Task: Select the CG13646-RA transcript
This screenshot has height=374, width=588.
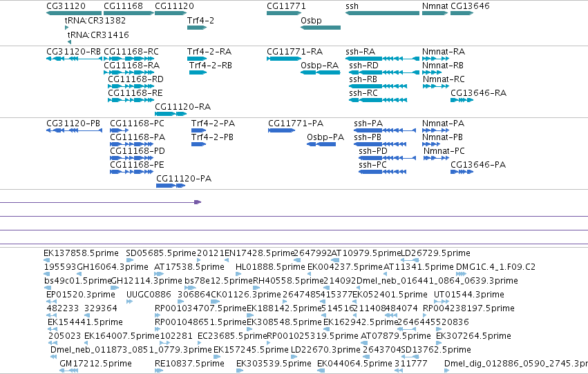Action: coord(462,100)
